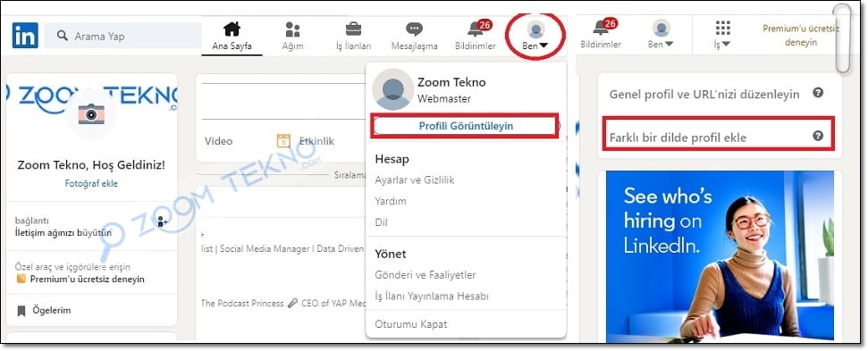Image resolution: width=868 pixels, height=351 pixels.
Task: Select Yardım from the Hesap menu
Action: [391, 201]
